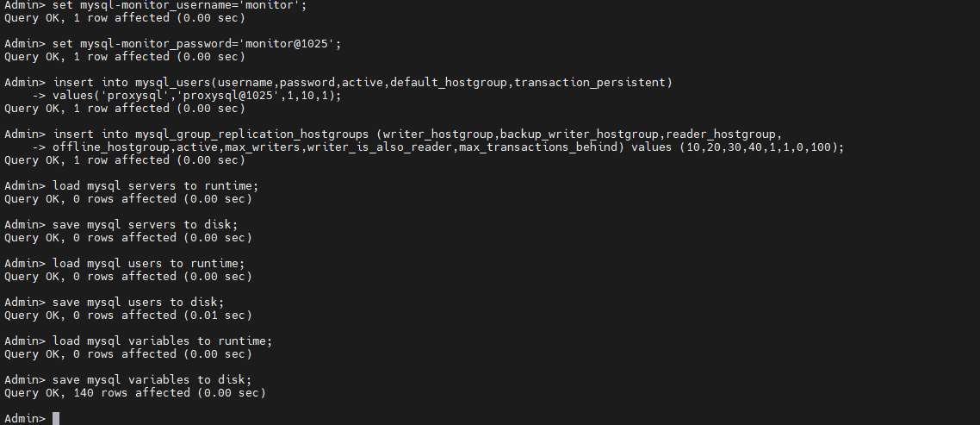Click the insert into mysql_users command line
Screen dimensions: 980x425
pos(362,83)
